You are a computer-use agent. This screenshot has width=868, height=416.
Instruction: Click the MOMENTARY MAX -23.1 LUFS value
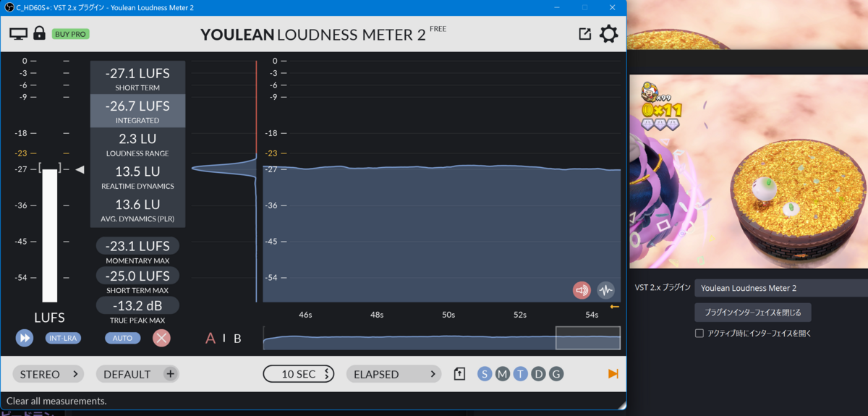137,246
